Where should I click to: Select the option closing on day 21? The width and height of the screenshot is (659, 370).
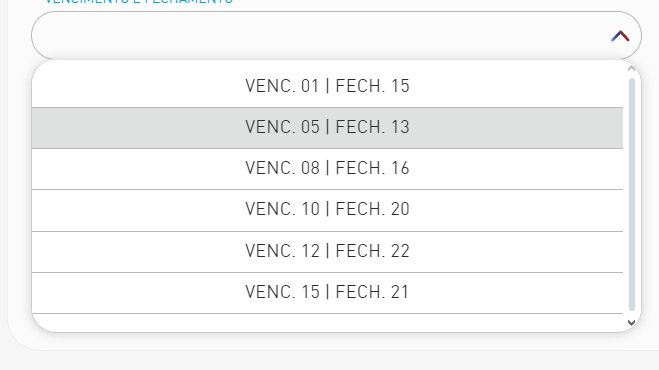click(x=327, y=293)
